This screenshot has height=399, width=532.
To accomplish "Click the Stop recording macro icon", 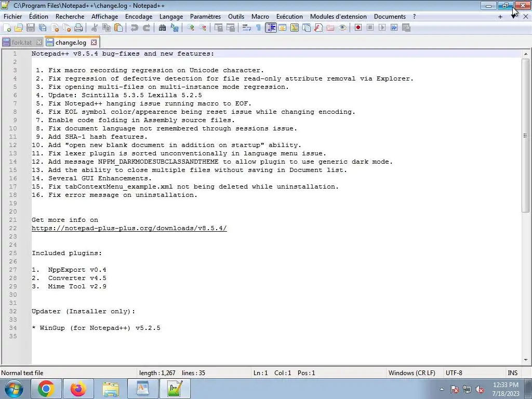I will (x=370, y=28).
